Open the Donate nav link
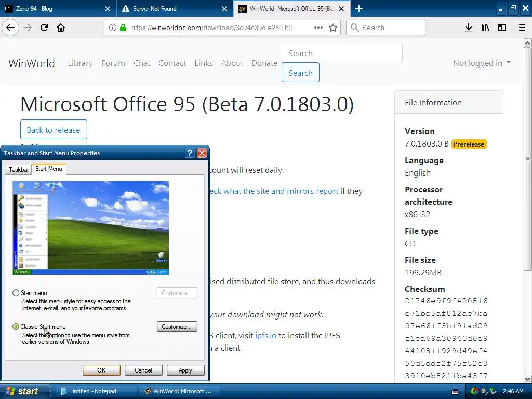The height and width of the screenshot is (399, 532). tap(264, 63)
